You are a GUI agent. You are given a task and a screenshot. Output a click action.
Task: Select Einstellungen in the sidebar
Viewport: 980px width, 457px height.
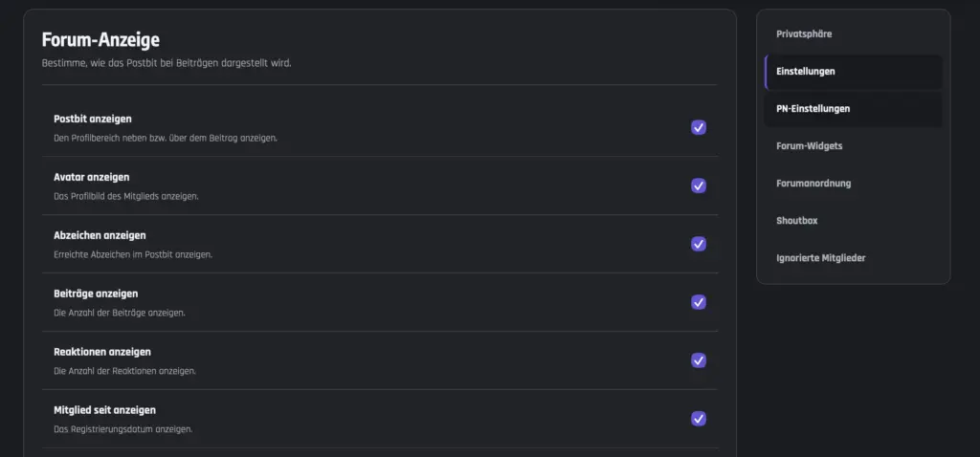pos(853,72)
